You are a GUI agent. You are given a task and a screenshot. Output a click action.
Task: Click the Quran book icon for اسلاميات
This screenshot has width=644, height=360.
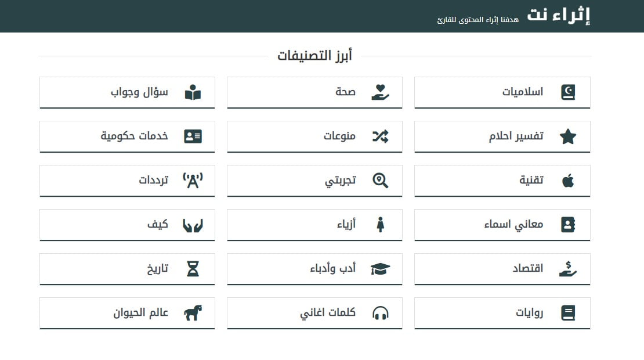[568, 92]
